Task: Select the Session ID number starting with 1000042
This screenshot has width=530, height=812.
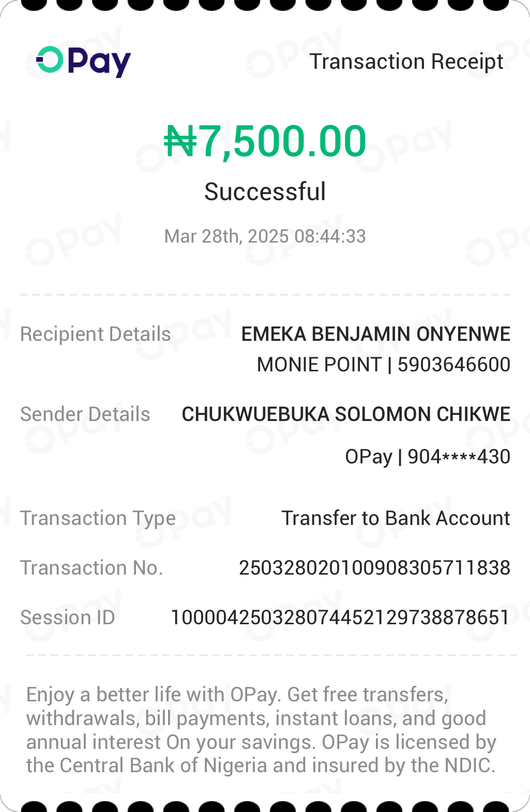Action: [340, 618]
